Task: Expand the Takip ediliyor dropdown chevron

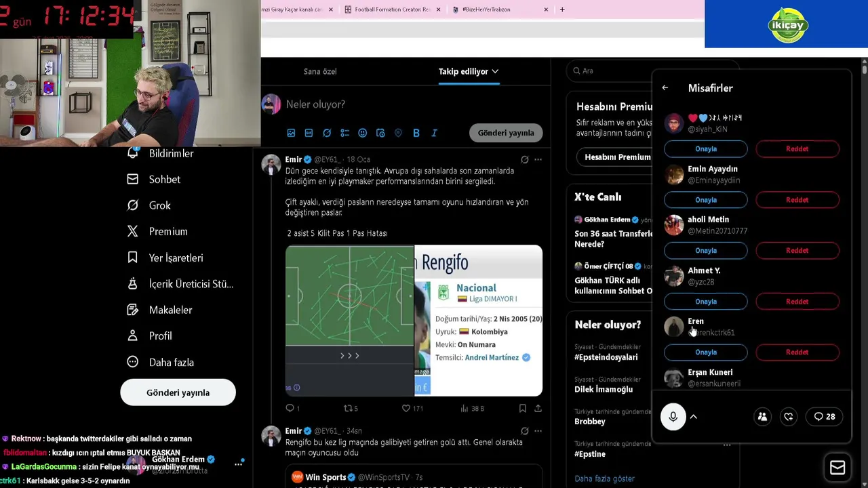Action: (495, 71)
